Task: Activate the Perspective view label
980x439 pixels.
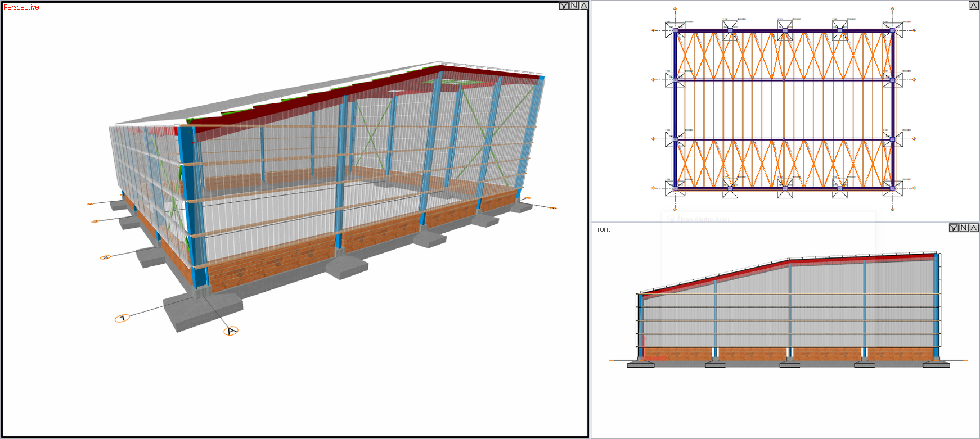Action: (21, 7)
